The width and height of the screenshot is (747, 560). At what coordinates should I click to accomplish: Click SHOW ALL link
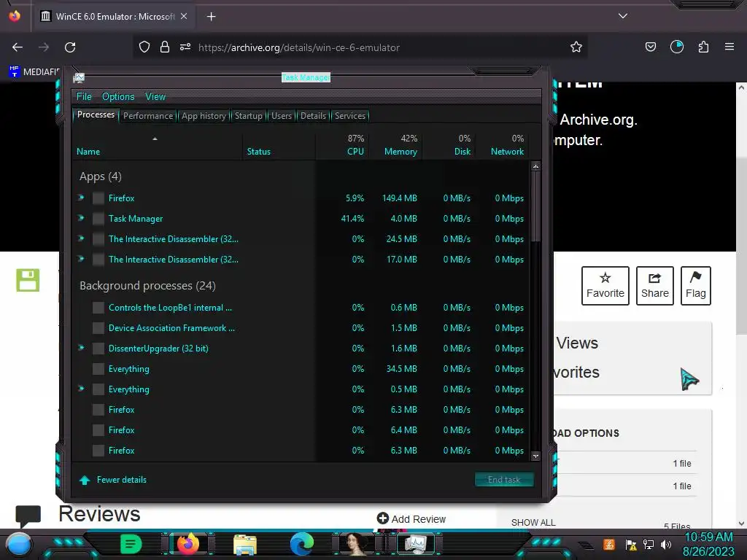point(533,522)
